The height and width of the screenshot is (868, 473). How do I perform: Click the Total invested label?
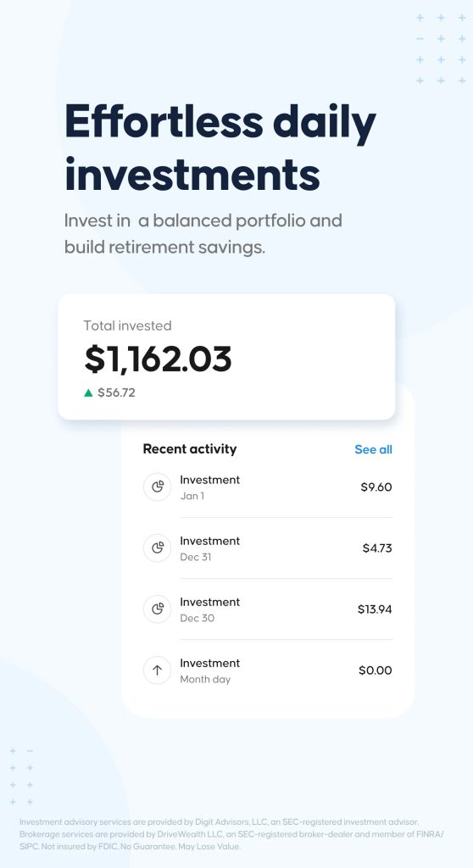click(127, 325)
